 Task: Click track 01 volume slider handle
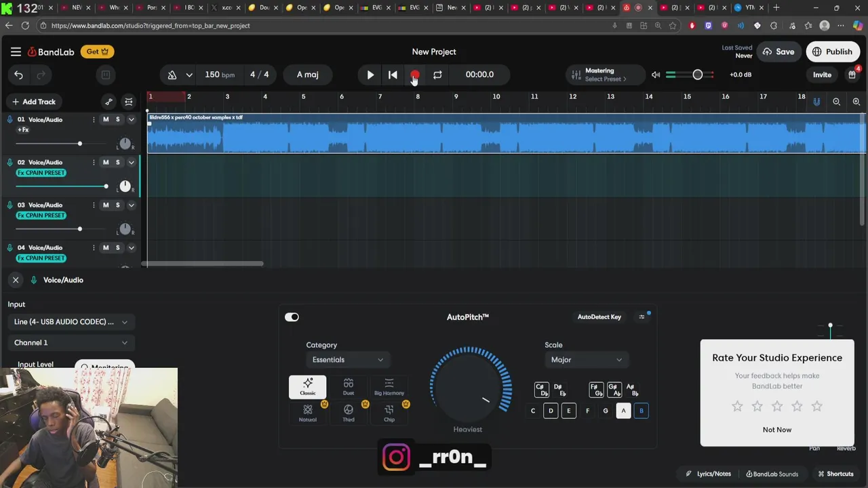(79, 144)
